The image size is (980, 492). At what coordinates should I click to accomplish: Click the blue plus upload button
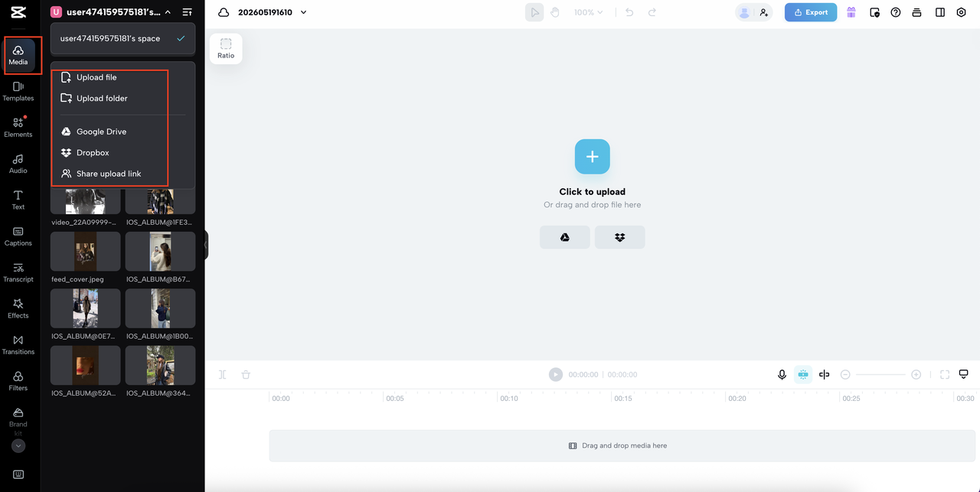click(x=593, y=157)
